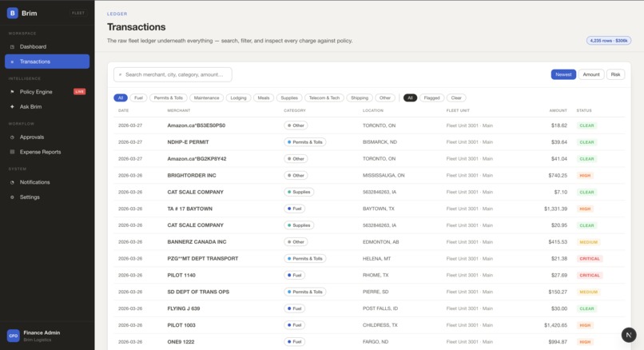644x350 pixels.
Task: Show only Flagged transactions
Action: pos(431,97)
